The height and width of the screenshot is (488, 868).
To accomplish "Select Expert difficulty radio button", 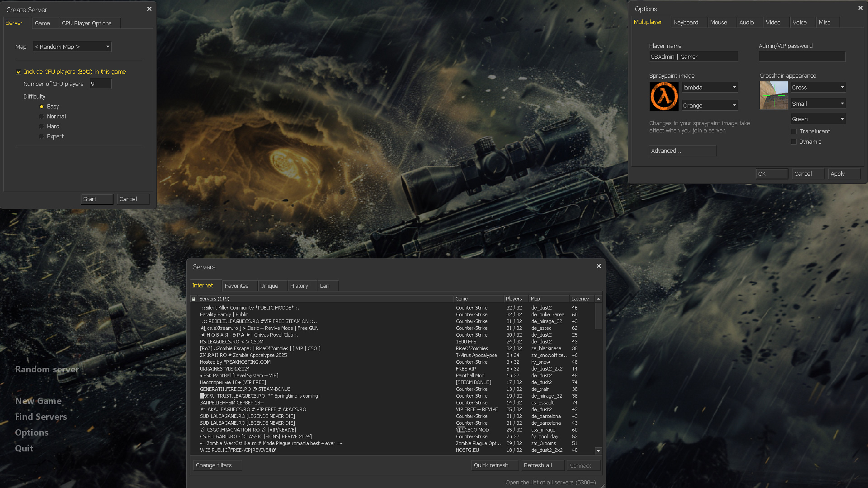I will click(42, 136).
